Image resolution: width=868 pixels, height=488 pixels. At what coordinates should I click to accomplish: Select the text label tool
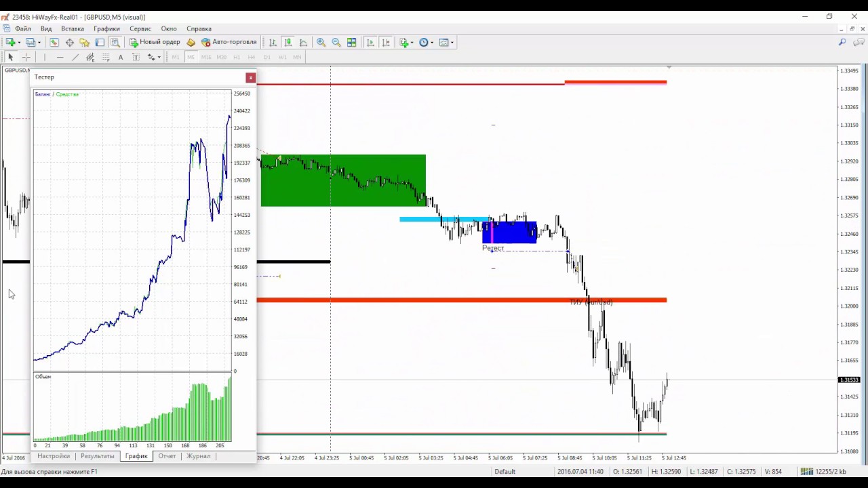click(x=136, y=57)
